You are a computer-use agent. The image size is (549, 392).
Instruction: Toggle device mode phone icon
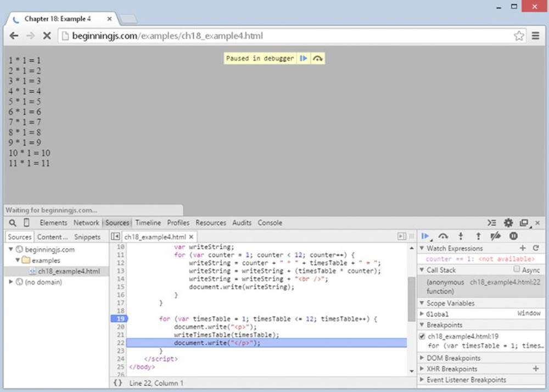pyautogui.click(x=26, y=222)
